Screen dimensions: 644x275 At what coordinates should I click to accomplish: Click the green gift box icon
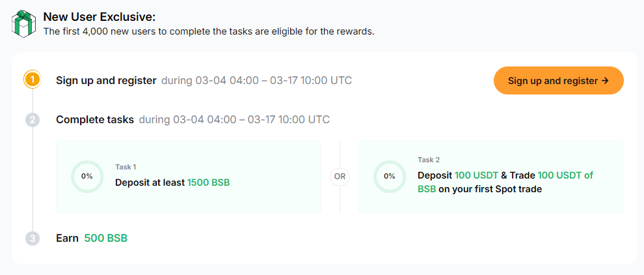coord(23,23)
